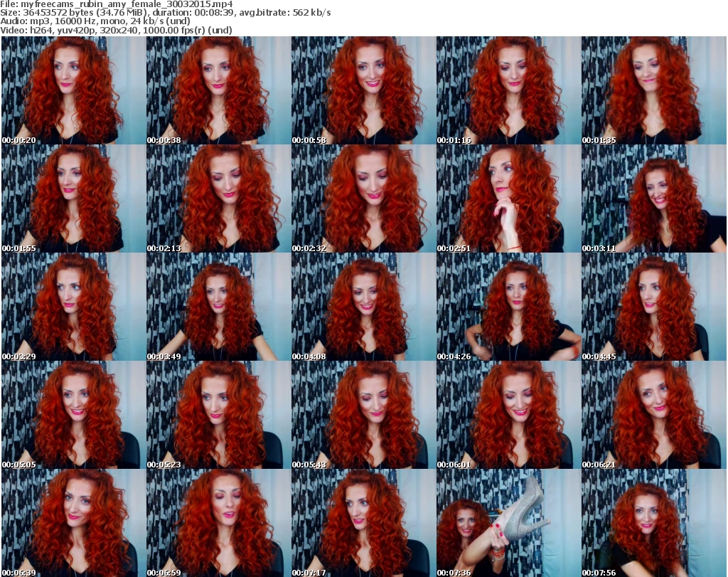Select the thumbnail stamped 00:00:20
Image resolution: width=728 pixels, height=577 pixels.
(x=73, y=90)
